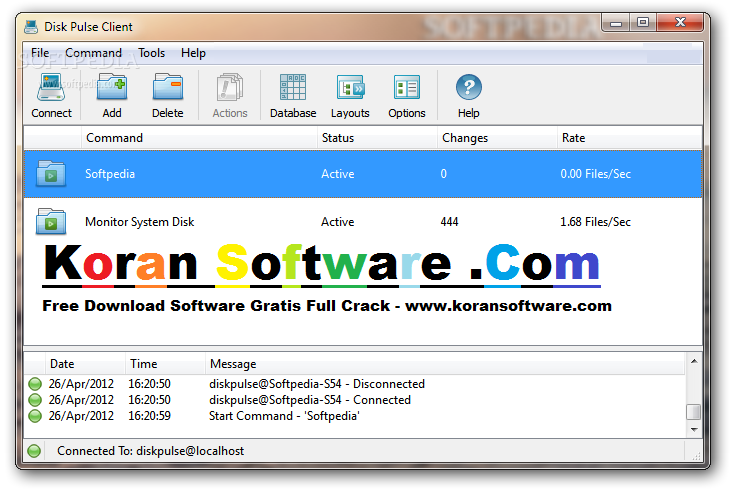
Task: Click the Help question mark icon
Action: pyautogui.click(x=469, y=87)
